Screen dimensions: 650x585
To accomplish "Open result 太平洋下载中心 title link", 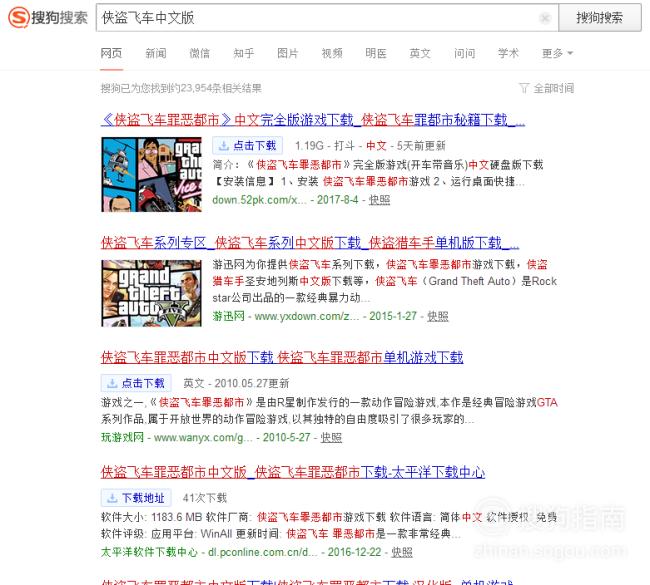I will pos(293,472).
